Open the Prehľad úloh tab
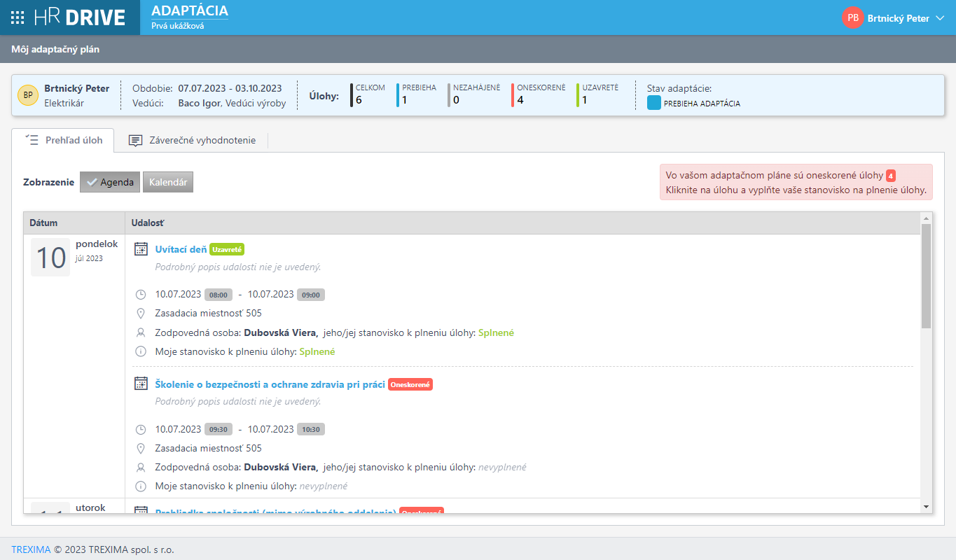The height and width of the screenshot is (560, 956). pyautogui.click(x=64, y=140)
